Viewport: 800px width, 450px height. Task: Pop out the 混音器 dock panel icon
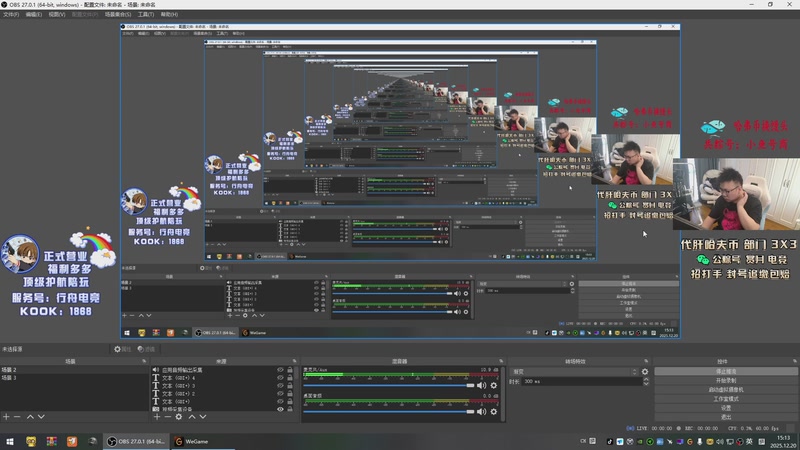501,361
